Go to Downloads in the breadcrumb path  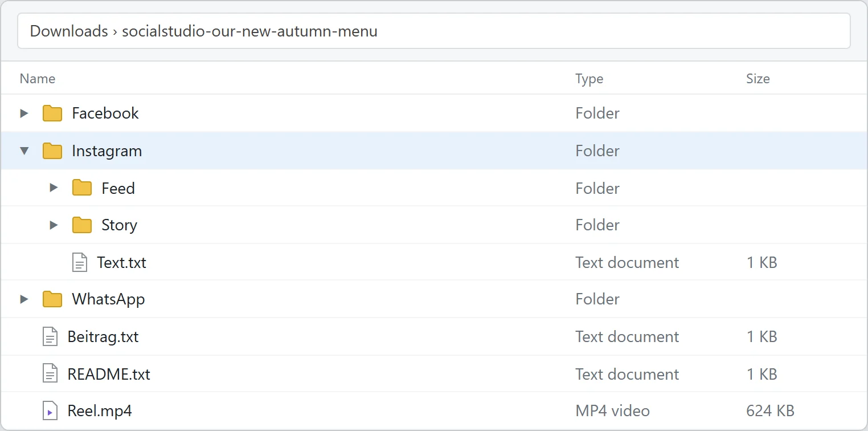point(69,31)
